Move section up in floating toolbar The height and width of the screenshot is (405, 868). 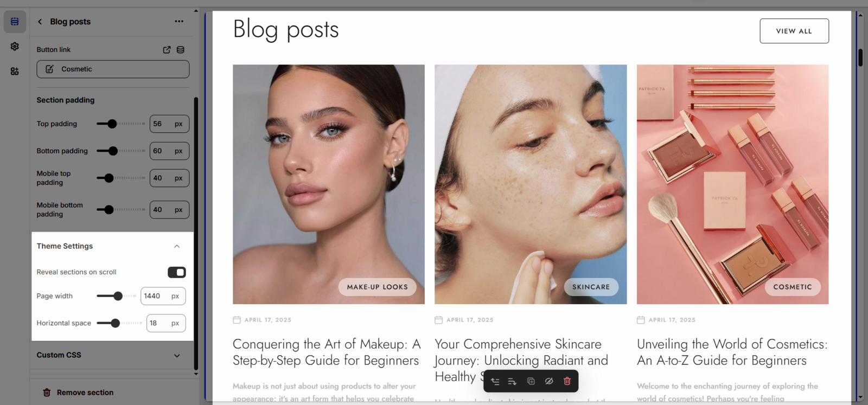(495, 382)
